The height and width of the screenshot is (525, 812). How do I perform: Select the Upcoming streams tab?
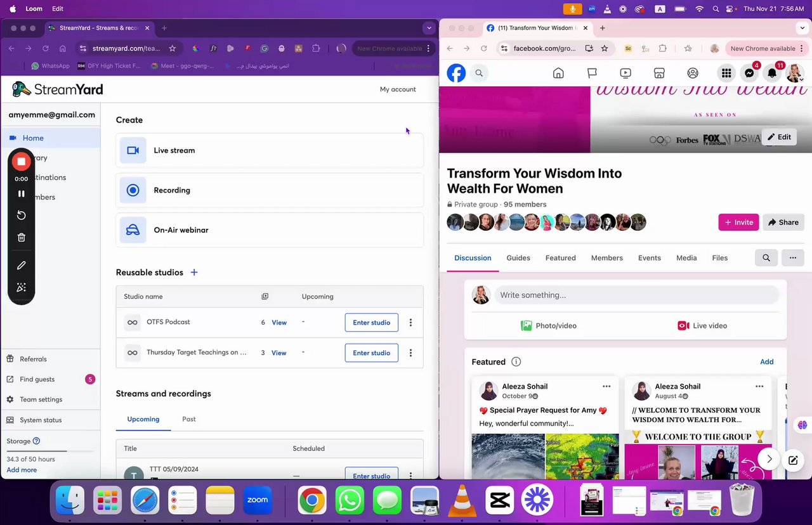pyautogui.click(x=143, y=419)
